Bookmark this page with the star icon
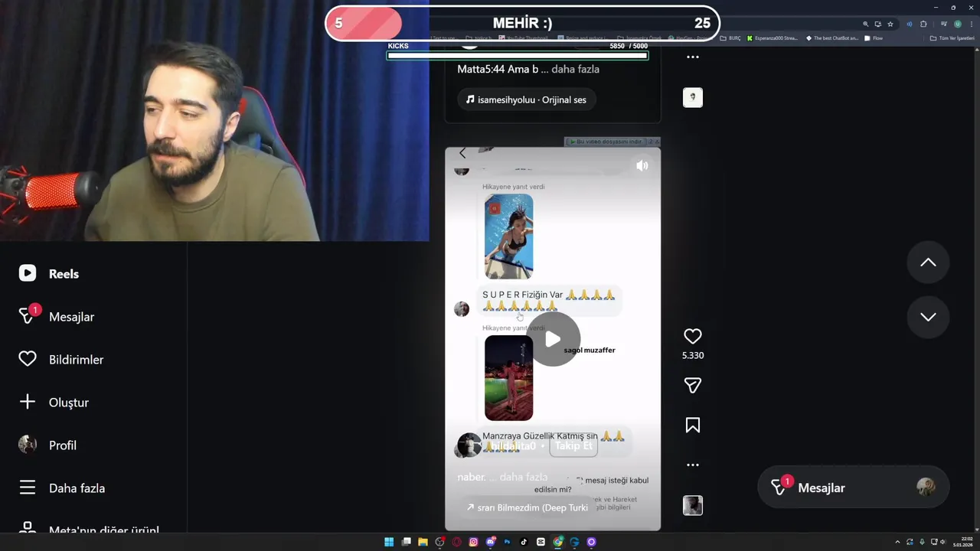This screenshot has width=980, height=551. tap(890, 24)
